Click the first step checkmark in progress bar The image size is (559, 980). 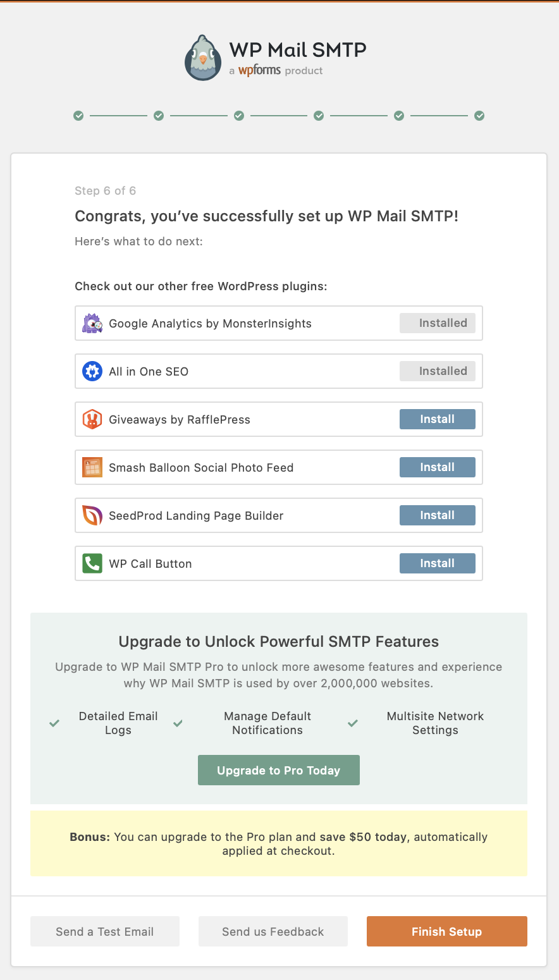point(78,116)
